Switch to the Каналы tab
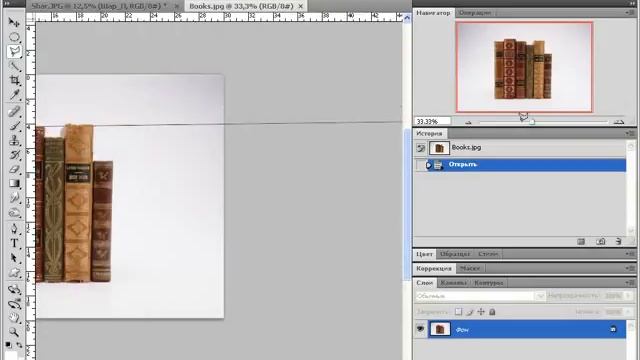 [x=453, y=282]
